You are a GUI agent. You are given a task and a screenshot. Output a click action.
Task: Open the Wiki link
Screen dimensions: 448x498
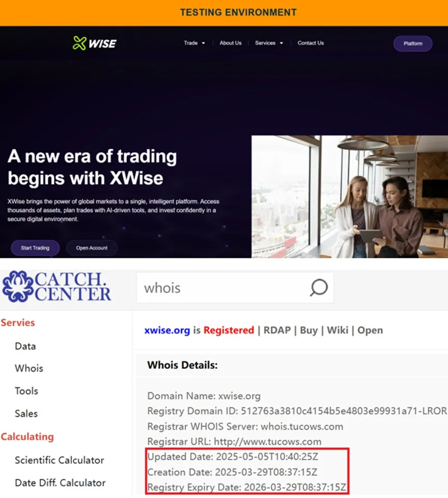338,330
